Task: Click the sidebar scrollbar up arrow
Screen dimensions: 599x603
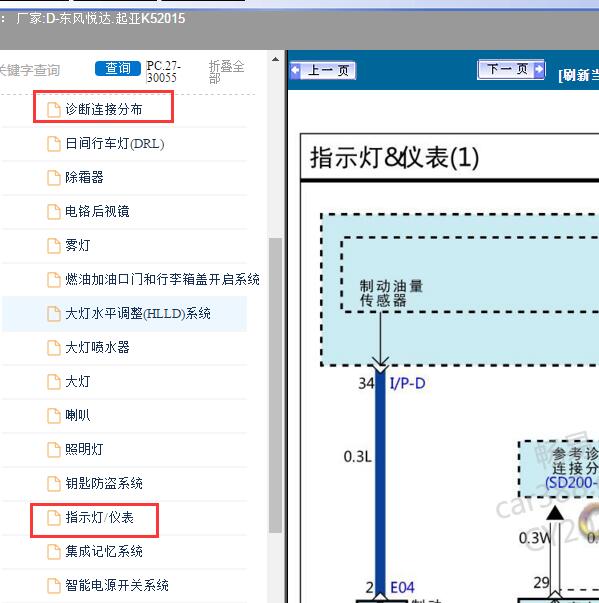Action: coord(275,60)
